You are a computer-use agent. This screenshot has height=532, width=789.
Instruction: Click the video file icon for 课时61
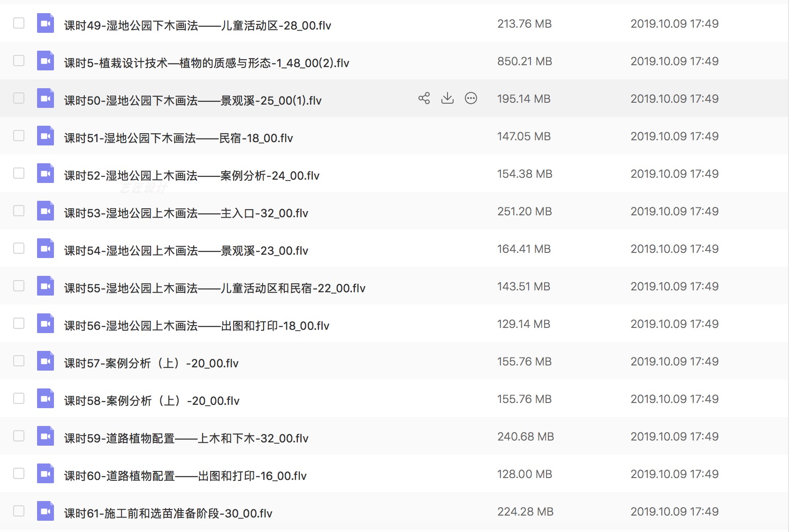[x=46, y=511]
